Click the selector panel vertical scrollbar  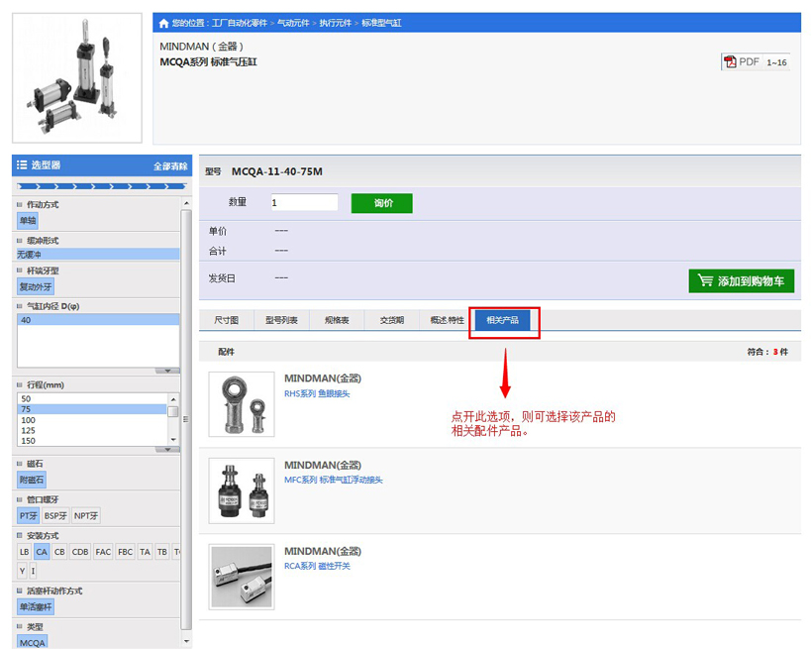click(186, 420)
